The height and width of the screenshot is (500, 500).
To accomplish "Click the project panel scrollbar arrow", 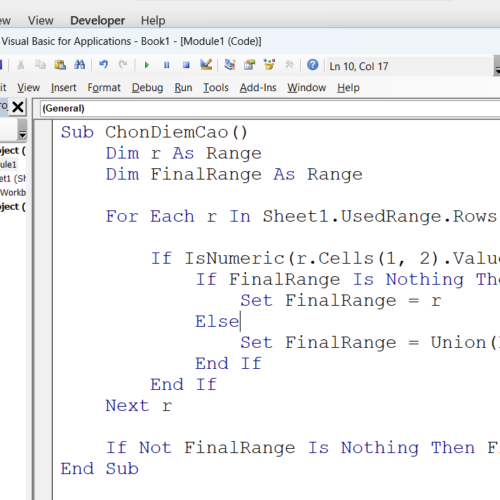I will point(22,135).
